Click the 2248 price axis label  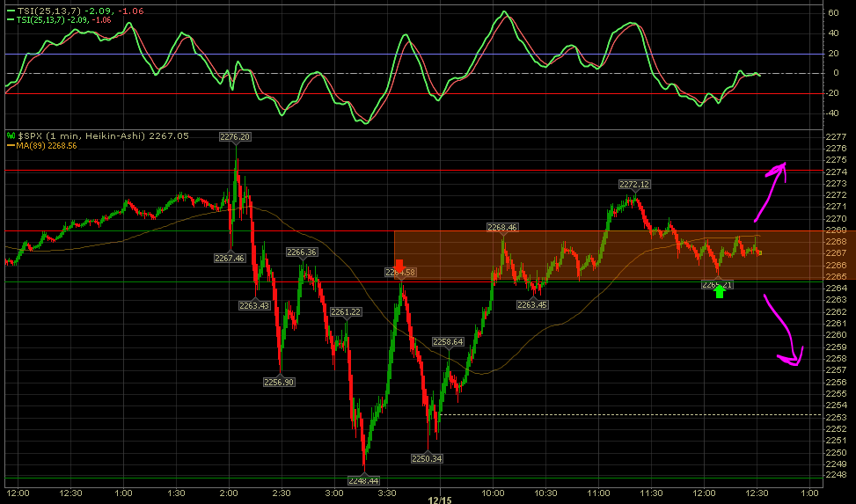(x=837, y=475)
